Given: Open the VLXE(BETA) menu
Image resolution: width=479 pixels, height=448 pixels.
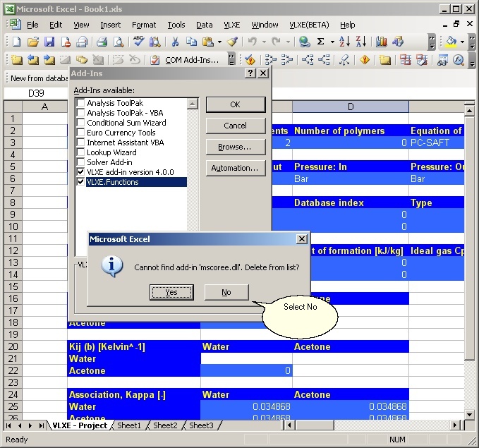Looking at the screenshot, I should (309, 25).
